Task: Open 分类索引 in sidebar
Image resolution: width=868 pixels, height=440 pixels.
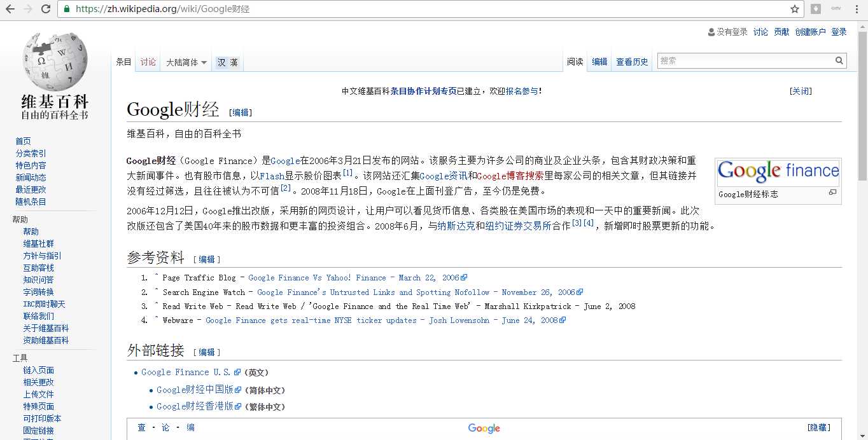Action: click(x=31, y=153)
